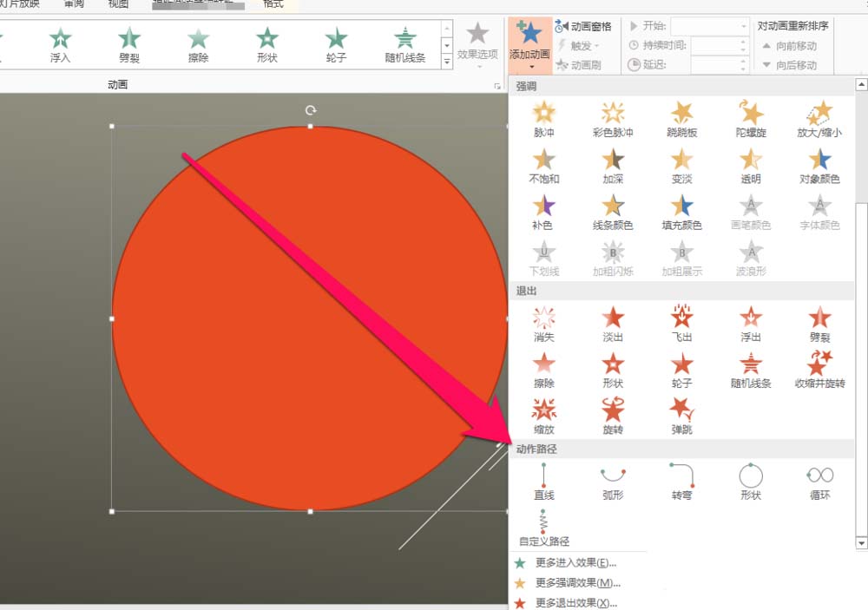868x610 pixels.
Task: Open 更多退出效果 dialog
Action: pyautogui.click(x=577, y=602)
